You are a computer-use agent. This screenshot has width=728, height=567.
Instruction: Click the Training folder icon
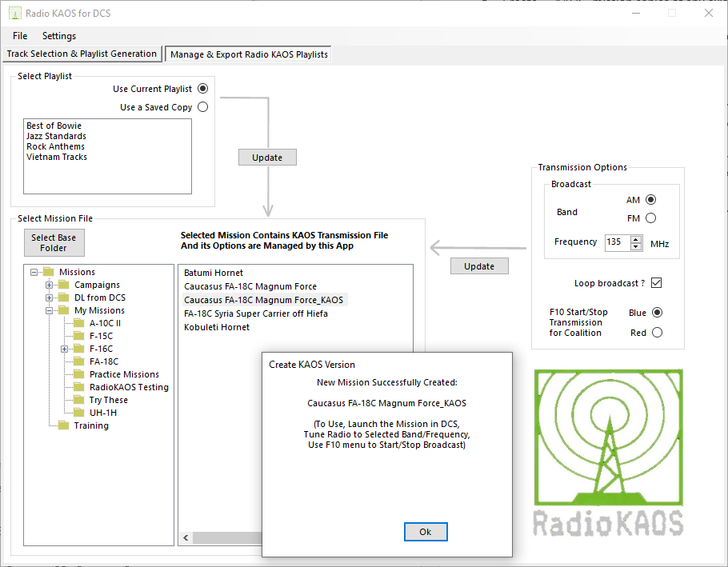62,425
